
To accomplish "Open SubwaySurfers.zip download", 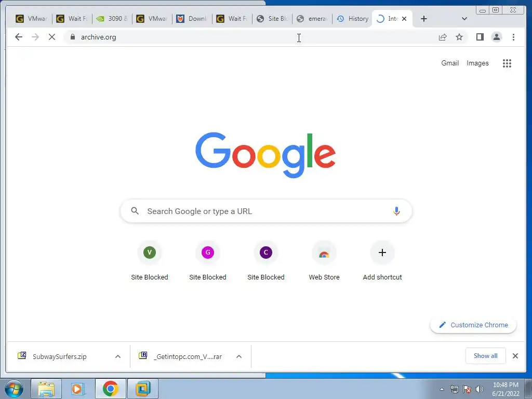I will (x=59, y=356).
